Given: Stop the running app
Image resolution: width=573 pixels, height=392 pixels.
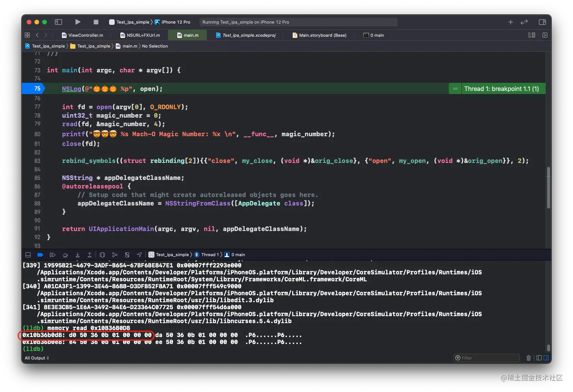Looking at the screenshot, I should click(96, 22).
